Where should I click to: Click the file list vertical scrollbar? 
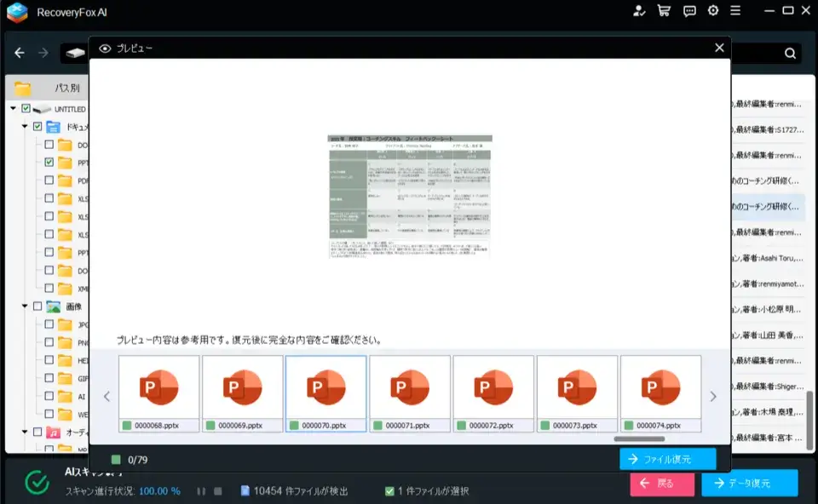click(x=809, y=420)
